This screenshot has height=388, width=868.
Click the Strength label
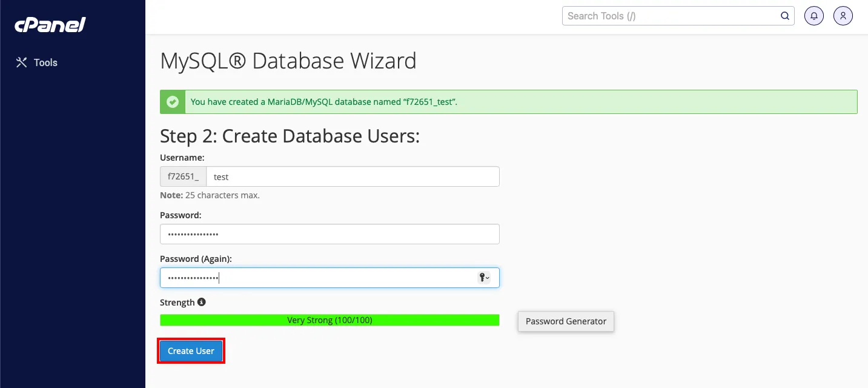(x=177, y=303)
